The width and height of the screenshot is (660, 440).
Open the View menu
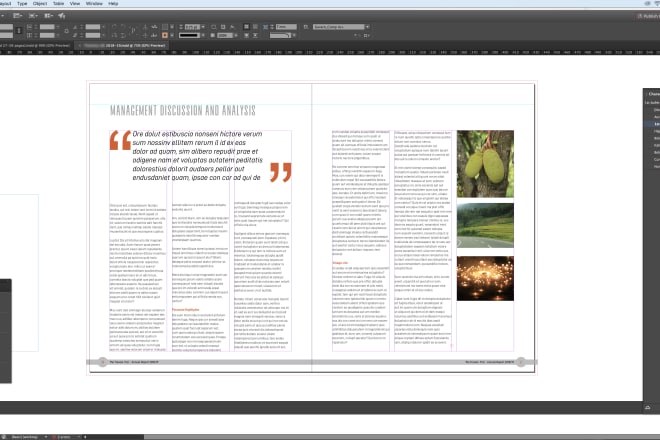pos(75,3)
